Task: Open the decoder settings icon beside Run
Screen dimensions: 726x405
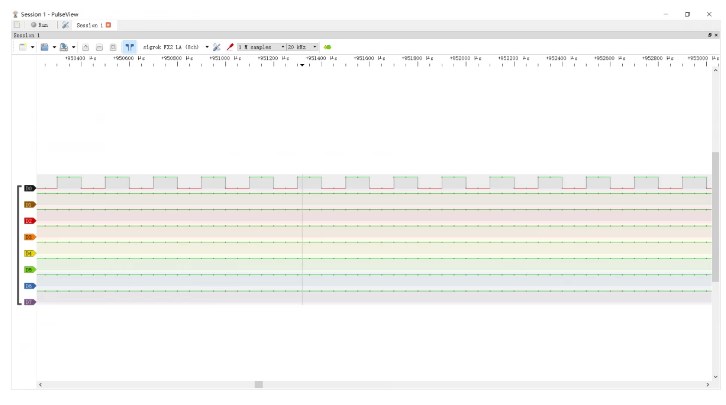Action: [65, 25]
